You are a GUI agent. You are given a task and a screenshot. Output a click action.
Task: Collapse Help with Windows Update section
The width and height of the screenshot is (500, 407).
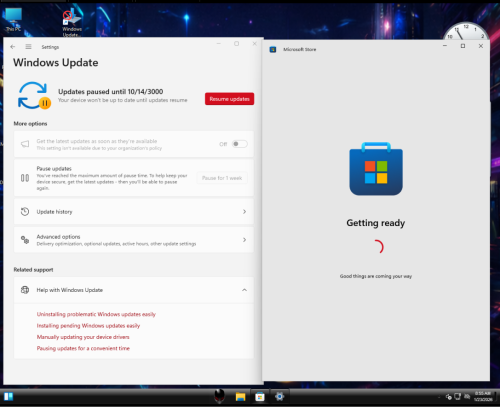(x=244, y=290)
